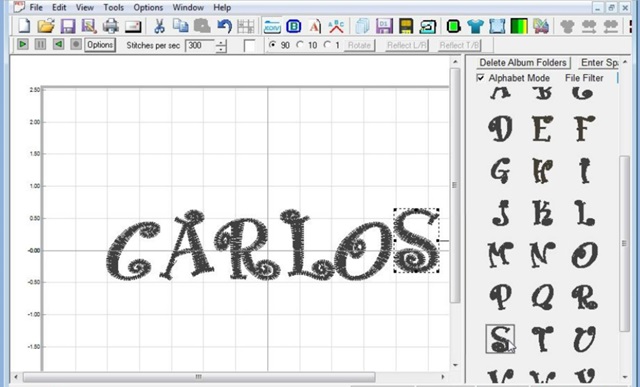Viewport: 640px width, 387px height.
Task: Save the design with the floppy disk icon
Action: (x=68, y=26)
